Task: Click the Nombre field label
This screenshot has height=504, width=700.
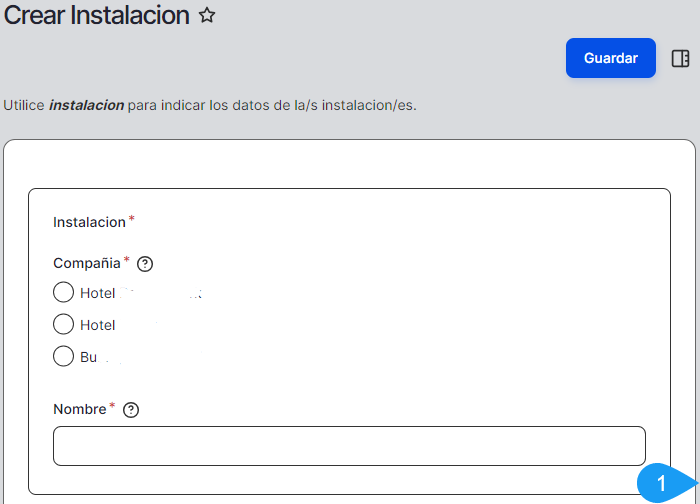Action: [79, 410]
